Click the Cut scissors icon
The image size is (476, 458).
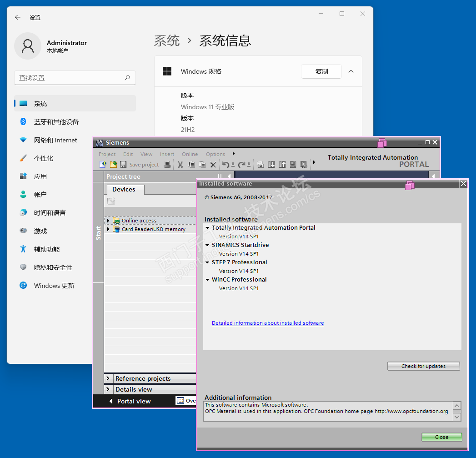[x=180, y=165]
